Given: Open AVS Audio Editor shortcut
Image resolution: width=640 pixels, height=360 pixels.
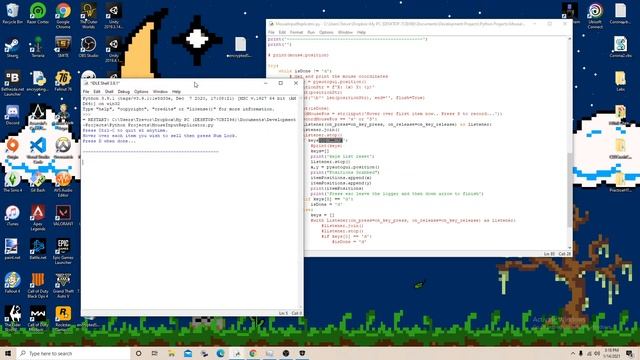Looking at the screenshot, I should 63,184.
